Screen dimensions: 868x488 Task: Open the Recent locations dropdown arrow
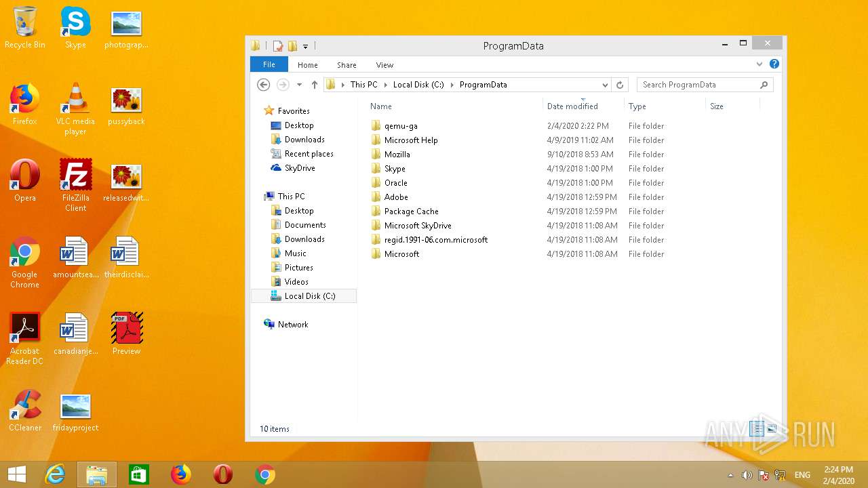tap(299, 85)
